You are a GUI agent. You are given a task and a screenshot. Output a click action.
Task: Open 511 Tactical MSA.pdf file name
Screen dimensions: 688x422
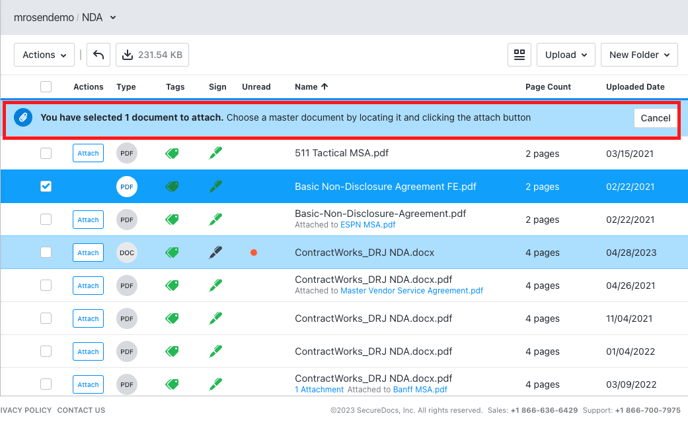(341, 153)
